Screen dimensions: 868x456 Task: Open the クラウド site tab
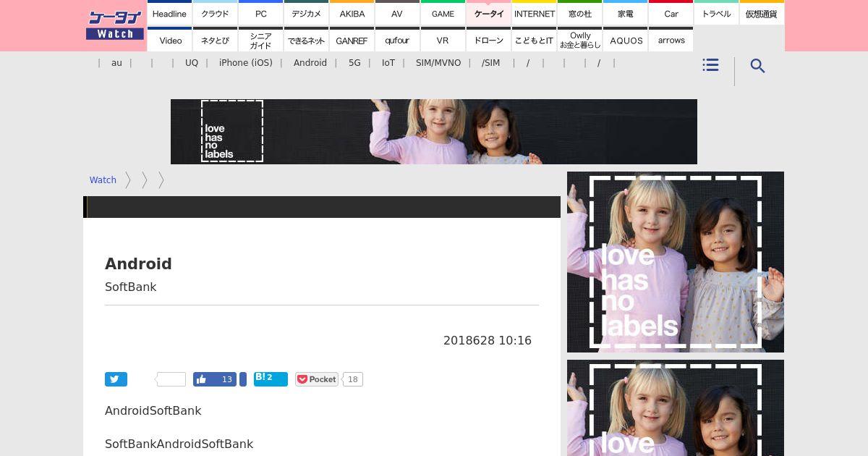coord(215,13)
